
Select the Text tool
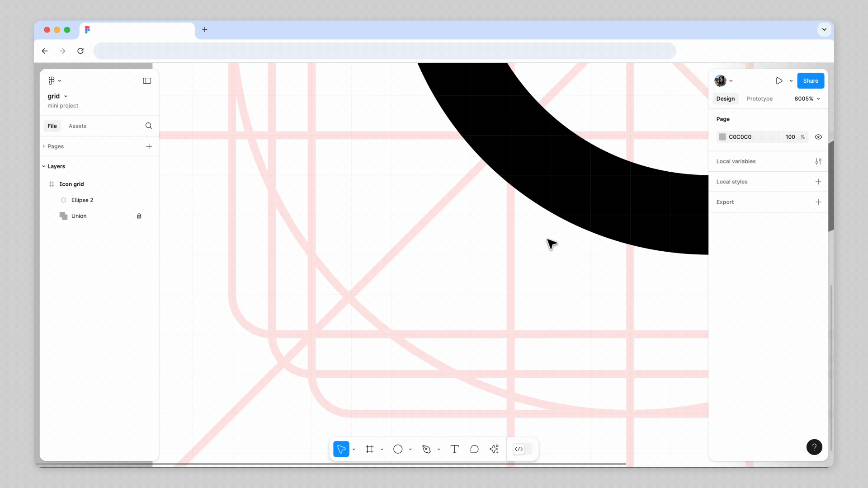pos(454,449)
